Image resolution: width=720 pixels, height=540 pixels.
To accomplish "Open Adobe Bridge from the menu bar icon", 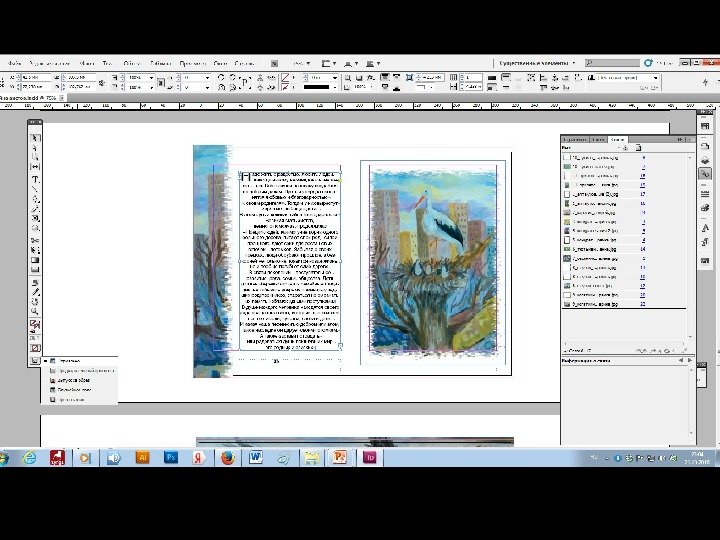I will (274, 63).
